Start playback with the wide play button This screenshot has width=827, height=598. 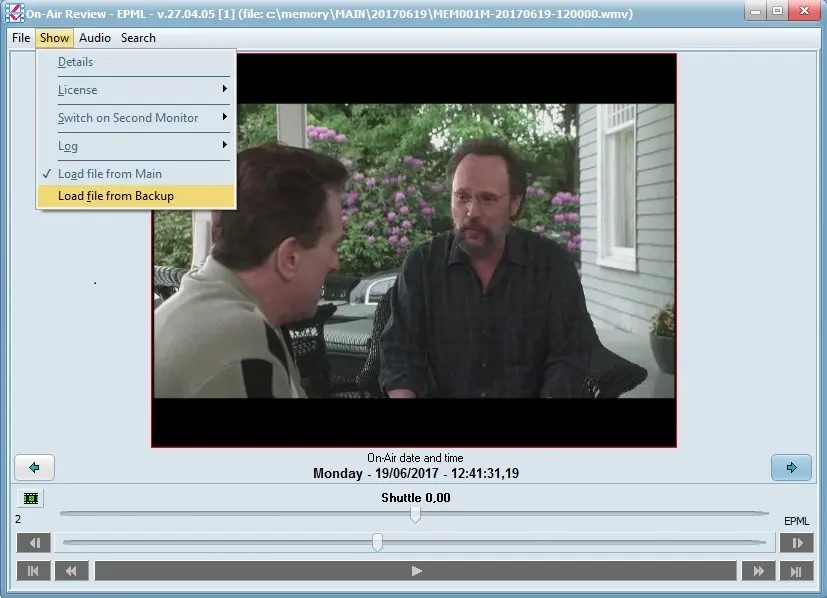coord(416,571)
